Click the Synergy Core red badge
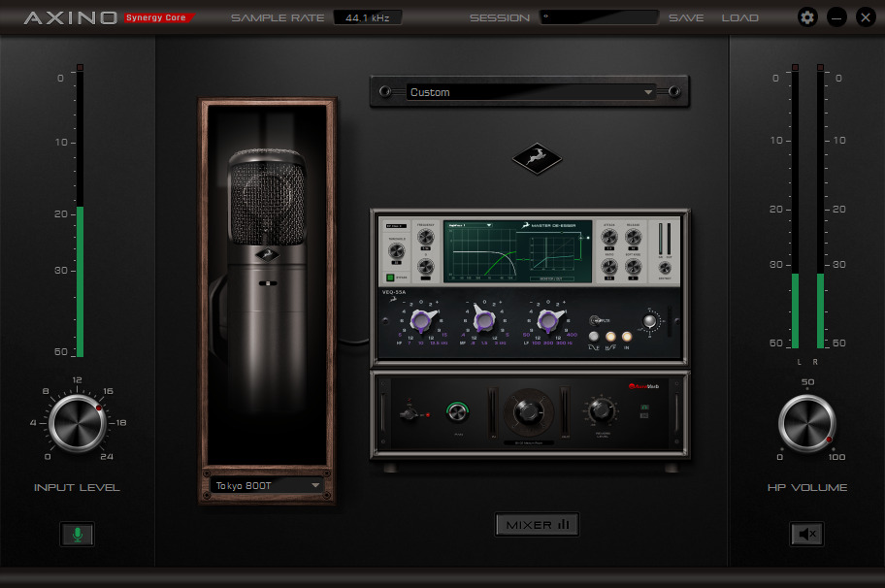This screenshot has width=885, height=588. click(157, 18)
